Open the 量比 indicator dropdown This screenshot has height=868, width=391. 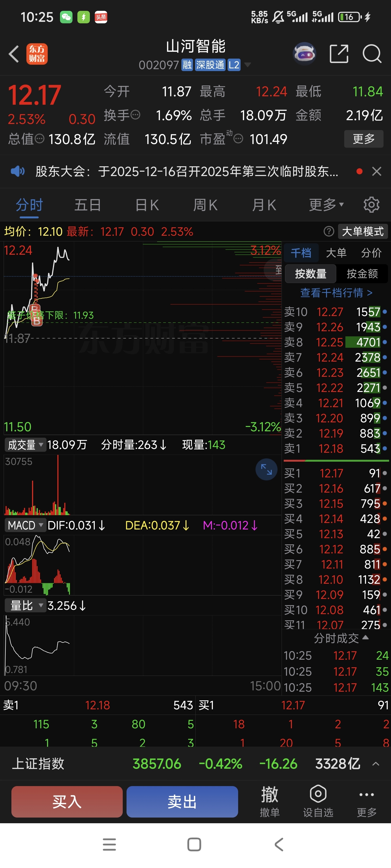point(25,605)
